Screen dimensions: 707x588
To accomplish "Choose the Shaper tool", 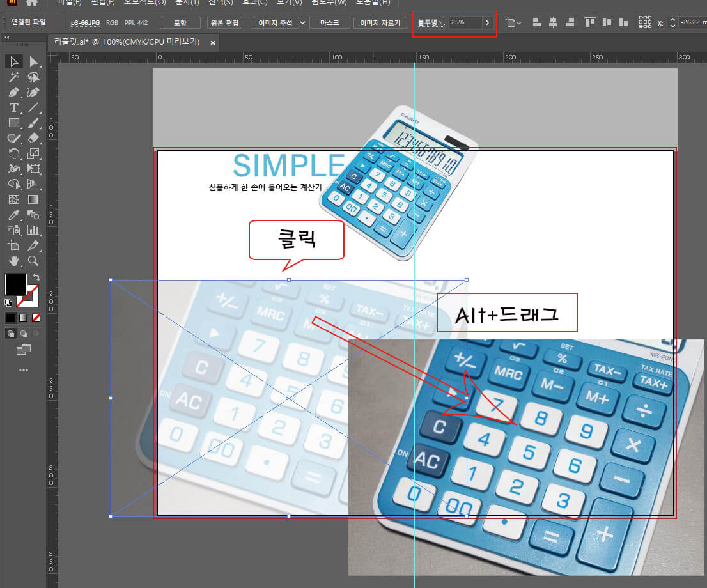I will [x=14, y=139].
